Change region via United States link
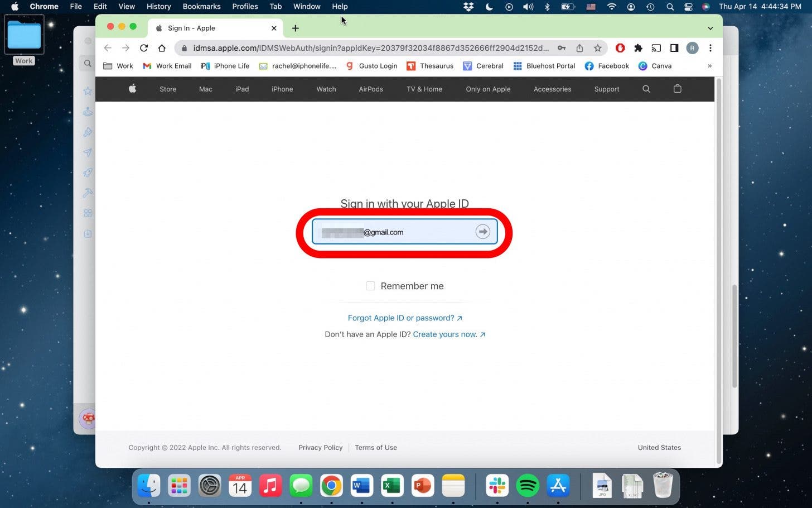 pos(659,448)
